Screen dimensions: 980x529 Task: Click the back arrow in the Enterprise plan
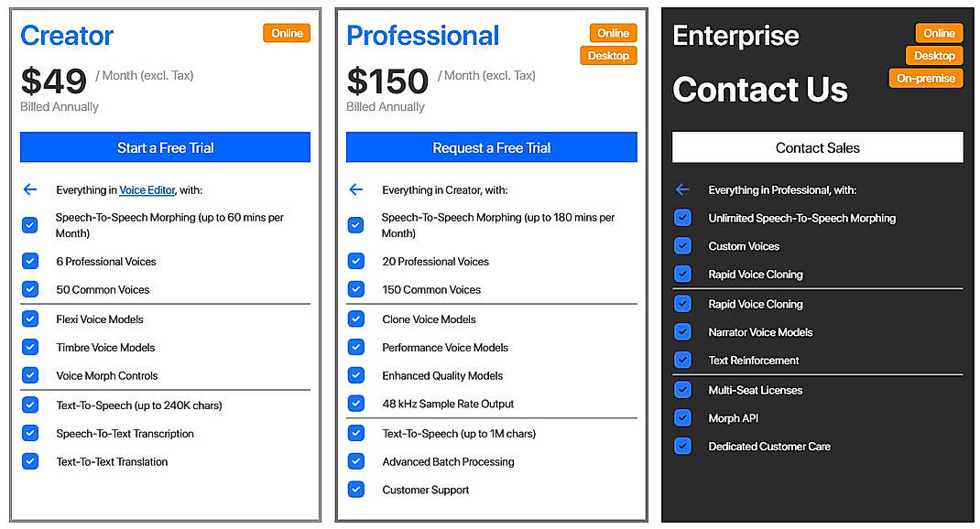pos(681,190)
